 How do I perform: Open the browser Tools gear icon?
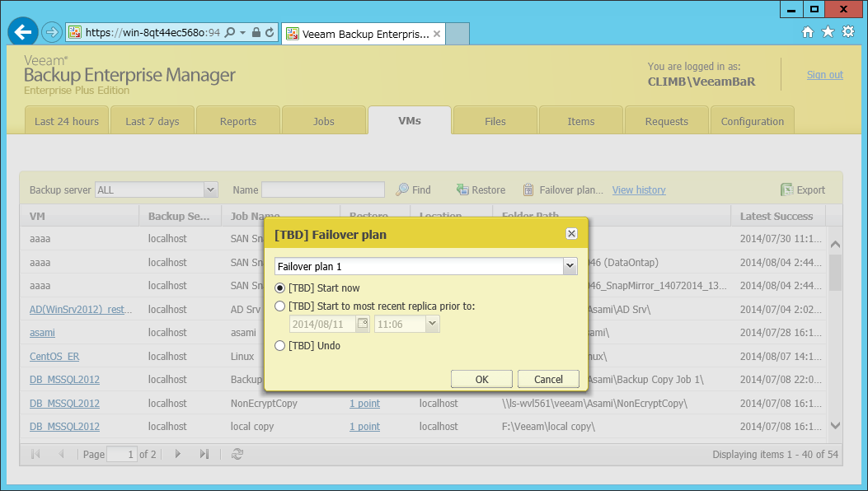point(848,31)
